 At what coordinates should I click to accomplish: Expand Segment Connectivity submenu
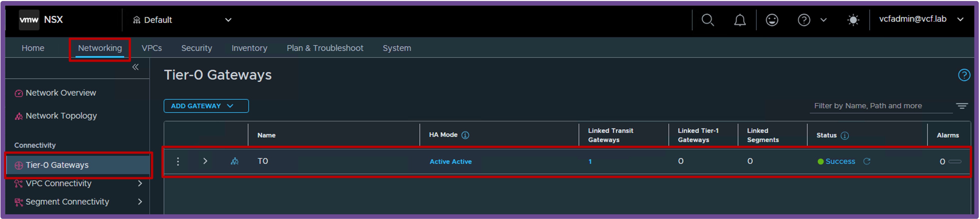click(140, 202)
